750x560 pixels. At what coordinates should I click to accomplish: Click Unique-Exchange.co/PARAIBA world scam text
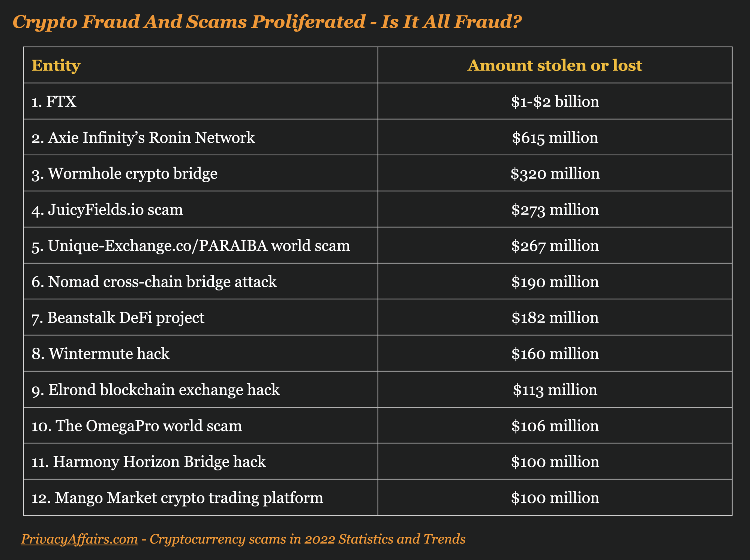pos(191,246)
